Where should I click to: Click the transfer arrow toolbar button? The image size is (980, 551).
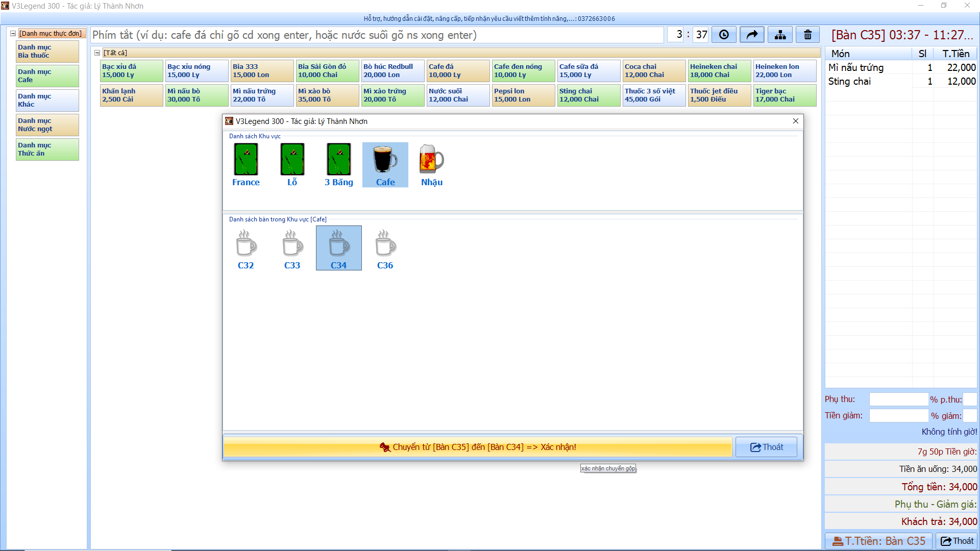pyautogui.click(x=752, y=35)
